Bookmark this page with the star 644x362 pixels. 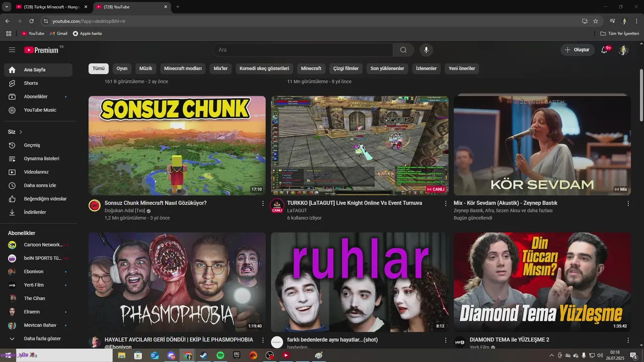click(x=596, y=21)
